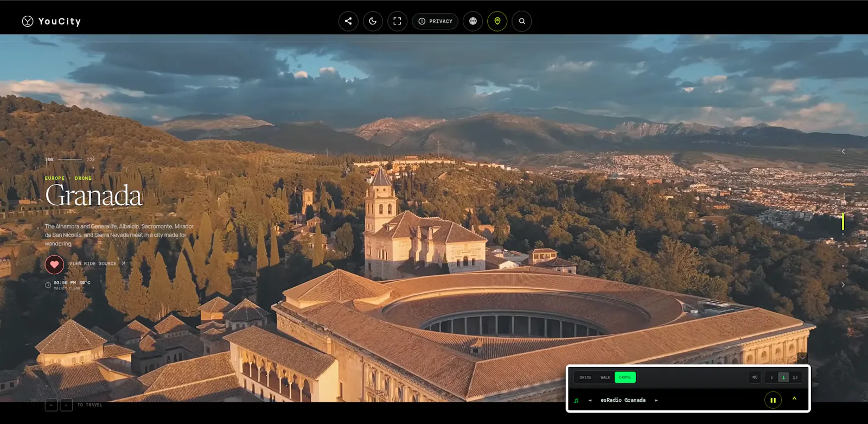Click the green music note icon
This screenshot has height=424, width=868.
[576, 401]
